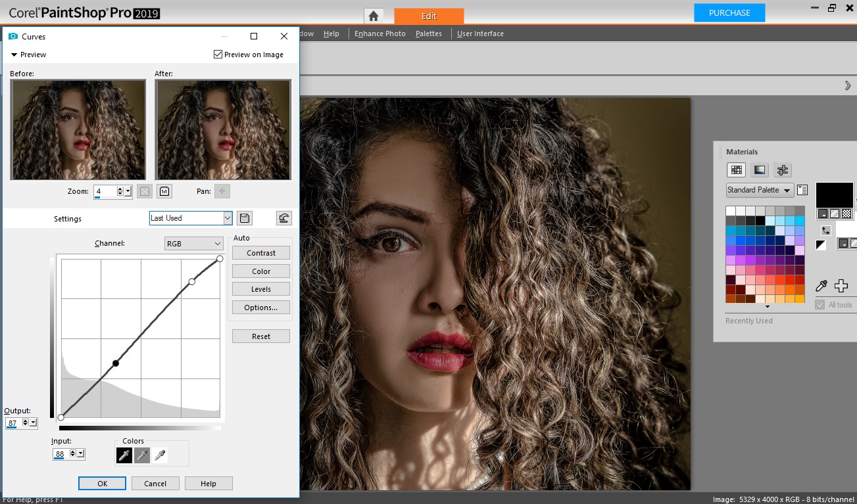Open the Standard Palette dropdown
Viewport: 857px width, 504px height.
point(759,190)
